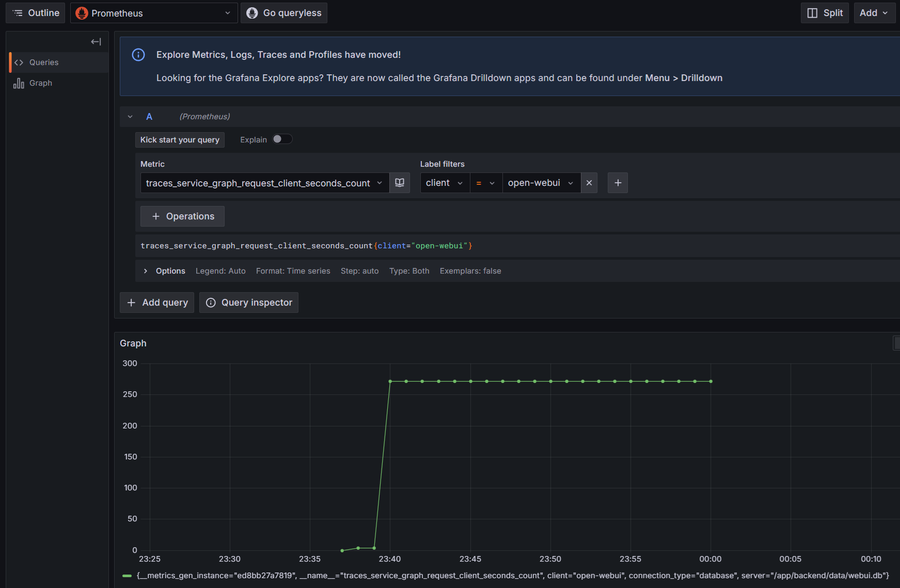Open the Metric selector dropdown
900x588 pixels.
[265, 183]
